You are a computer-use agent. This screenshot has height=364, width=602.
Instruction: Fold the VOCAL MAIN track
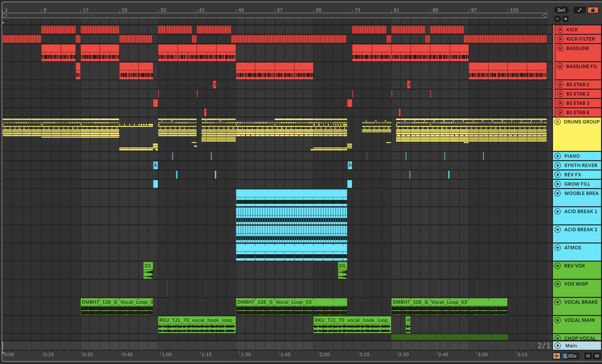(x=558, y=320)
